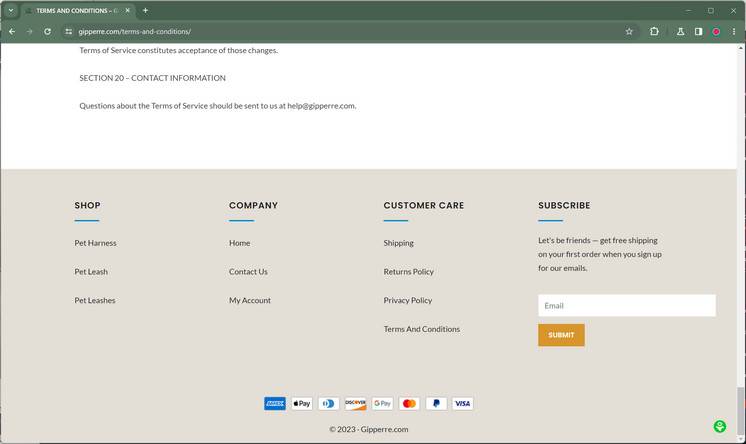
Task: Maximize the browser window
Action: 711,10
